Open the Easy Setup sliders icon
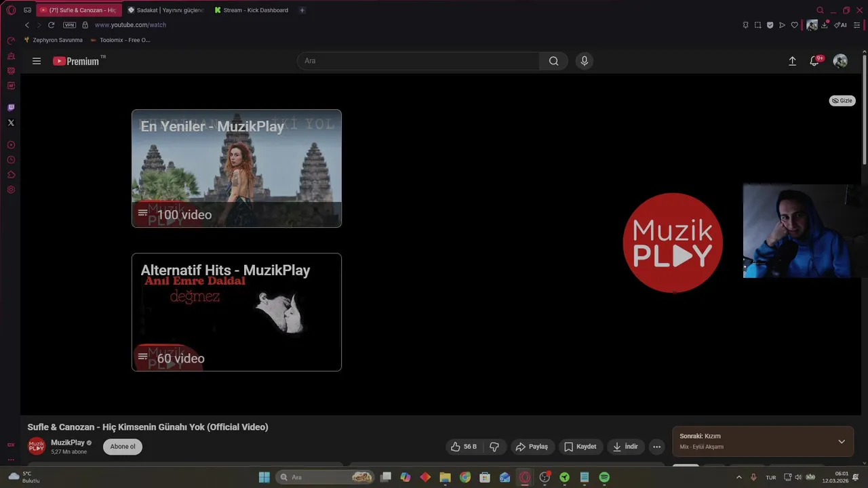This screenshot has width=868, height=488. (x=856, y=25)
